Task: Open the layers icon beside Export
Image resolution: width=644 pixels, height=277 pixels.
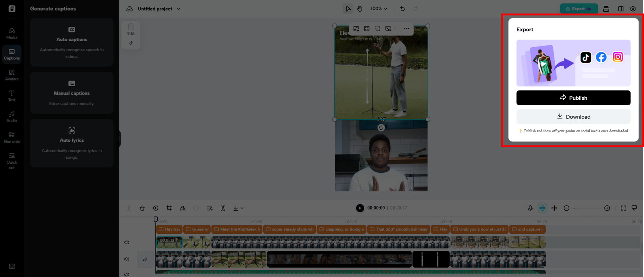Action: tap(606, 9)
